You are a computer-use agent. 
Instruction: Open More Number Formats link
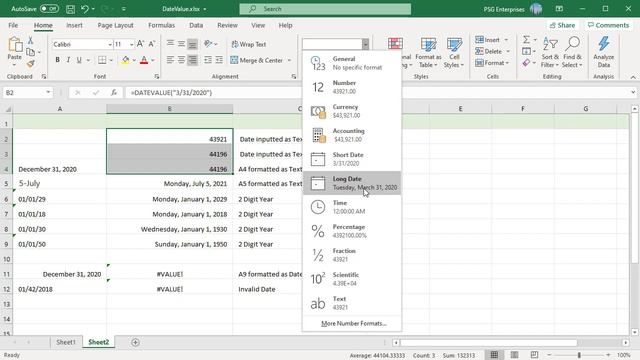[x=353, y=323]
